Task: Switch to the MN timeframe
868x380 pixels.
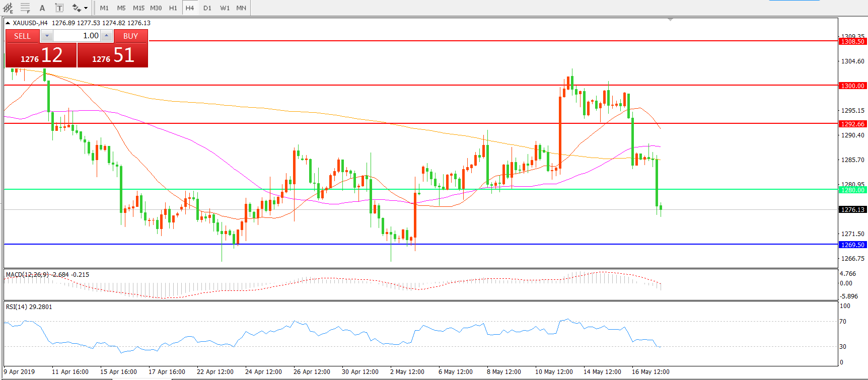Action: pyautogui.click(x=241, y=8)
